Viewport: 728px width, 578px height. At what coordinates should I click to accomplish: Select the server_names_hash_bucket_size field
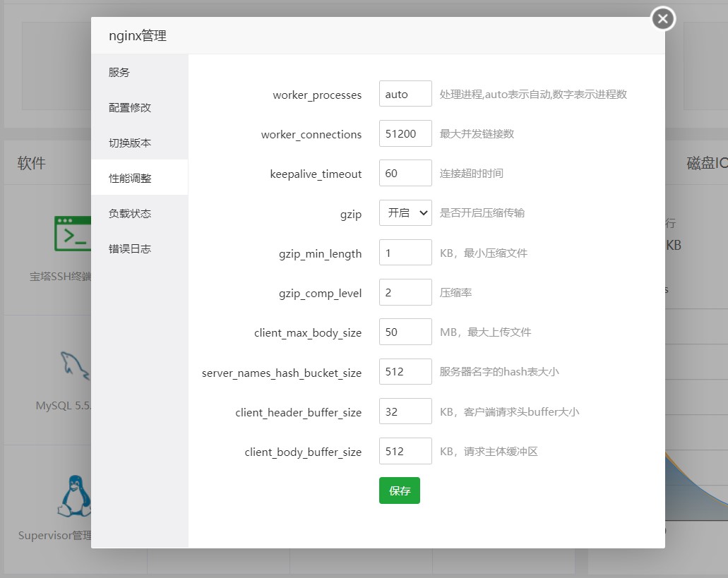(x=405, y=371)
